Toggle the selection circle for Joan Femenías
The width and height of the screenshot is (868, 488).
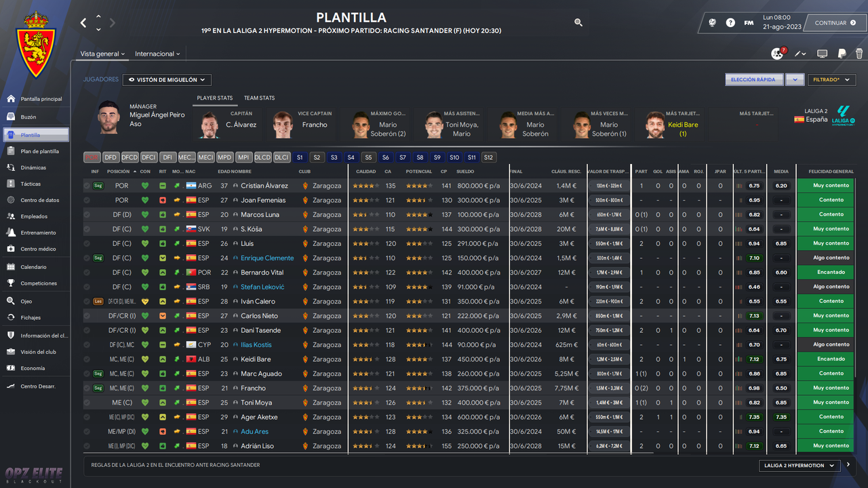click(x=87, y=200)
